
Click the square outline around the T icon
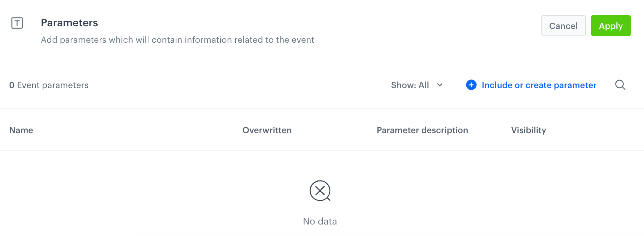click(x=16, y=23)
